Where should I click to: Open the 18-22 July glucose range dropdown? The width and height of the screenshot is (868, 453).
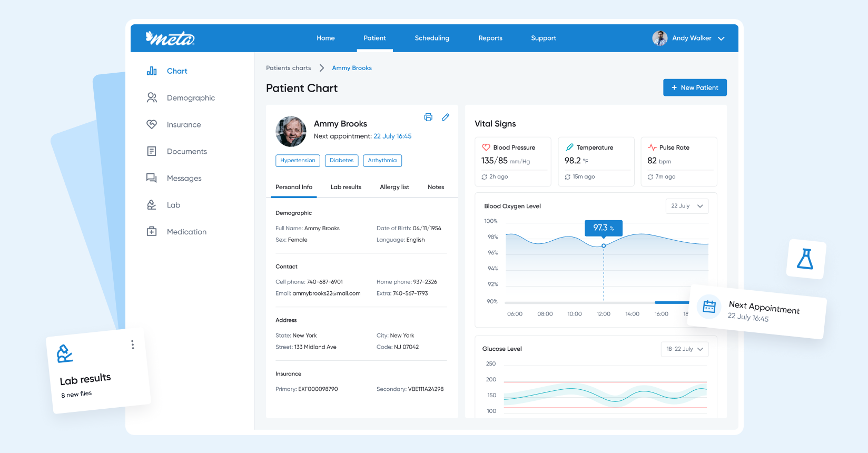[684, 349]
